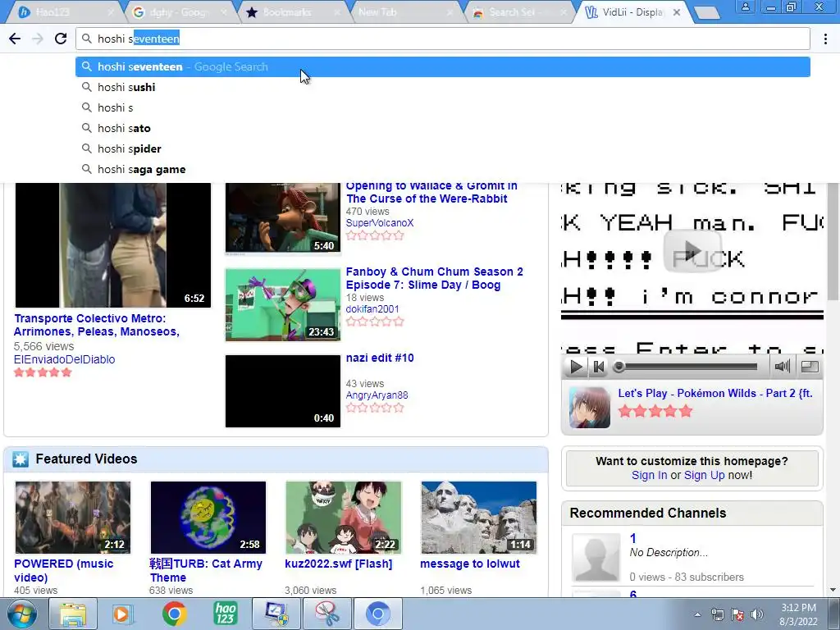Open the Cat Army Theme thumbnail
The height and width of the screenshot is (630, 840).
pos(208,518)
